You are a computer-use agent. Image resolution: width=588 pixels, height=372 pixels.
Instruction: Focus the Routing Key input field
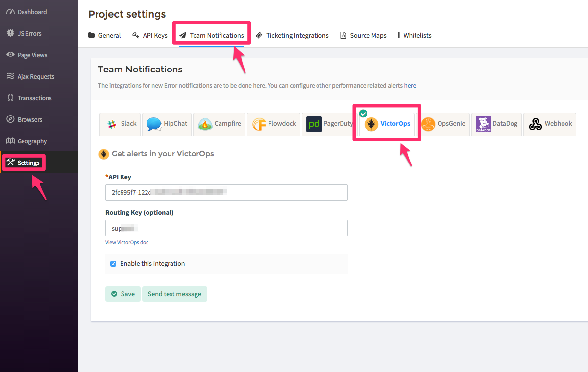coord(226,228)
